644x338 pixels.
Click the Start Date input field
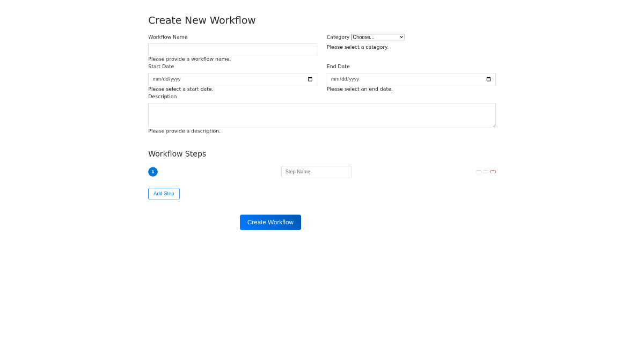click(225, 79)
